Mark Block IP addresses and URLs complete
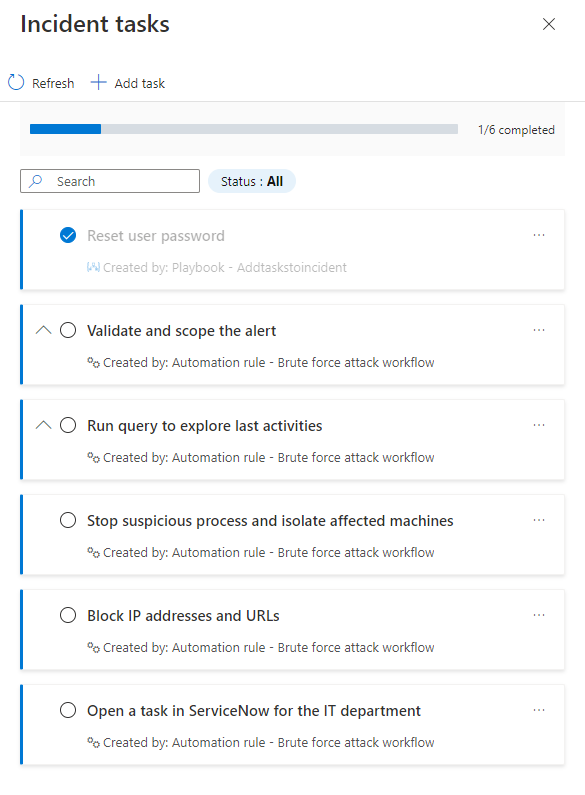585x795 pixels. coord(68,615)
